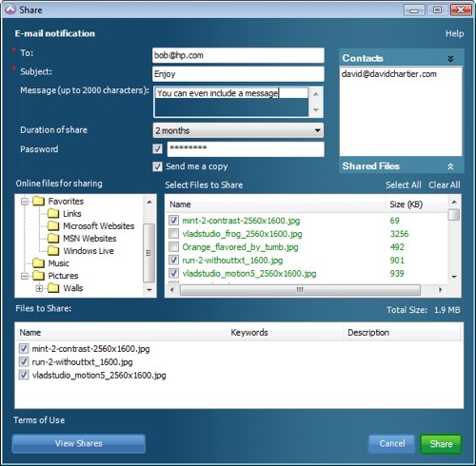Expand the Walls folder tree node
The height and width of the screenshot is (466, 476).
pos(39,288)
